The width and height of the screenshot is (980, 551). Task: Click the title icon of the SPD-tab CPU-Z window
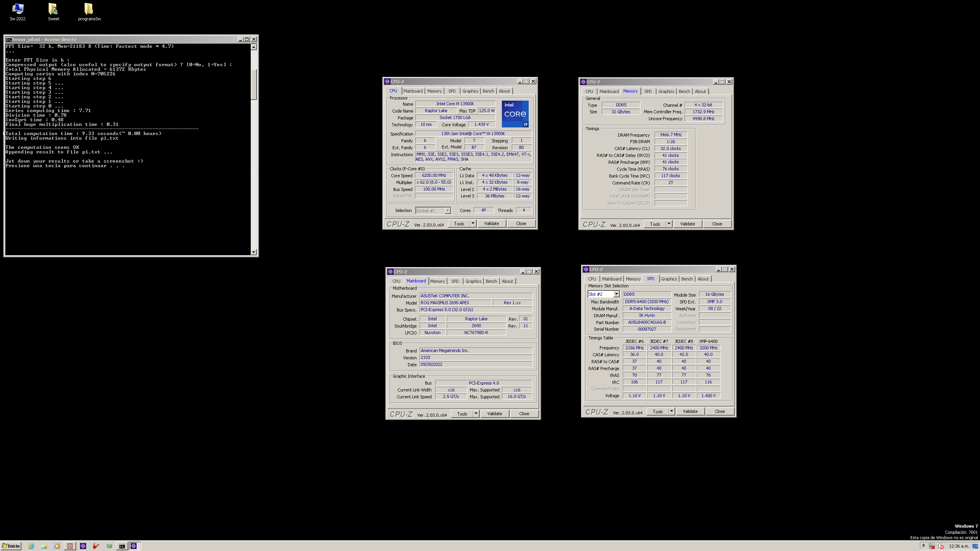(586, 269)
